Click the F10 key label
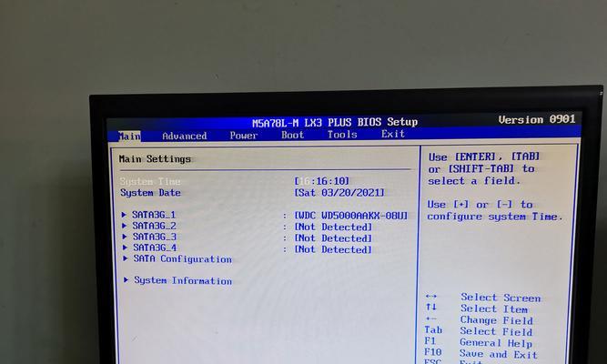 [x=433, y=352]
